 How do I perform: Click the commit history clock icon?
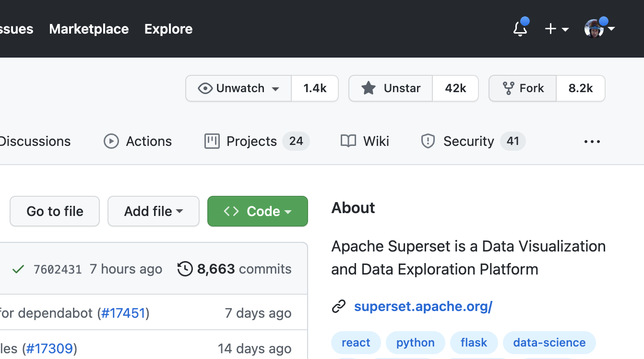(x=185, y=269)
